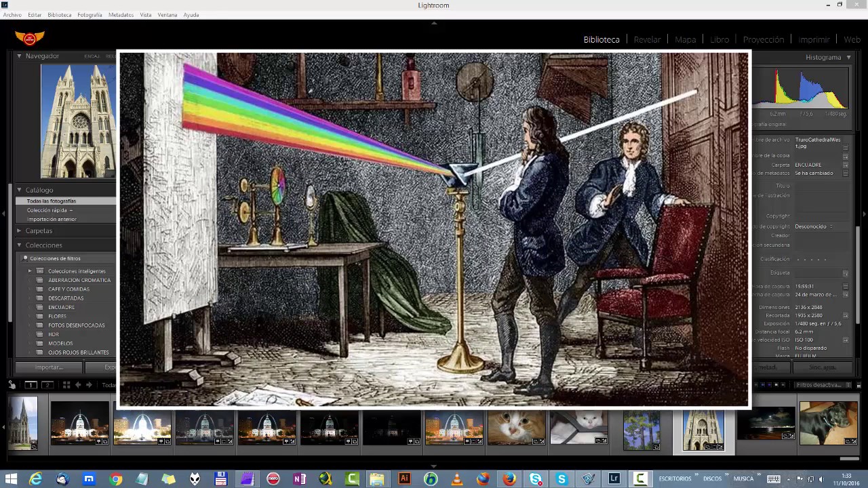Open the ABERRACION CROMATICA collection
868x488 pixels.
point(79,280)
